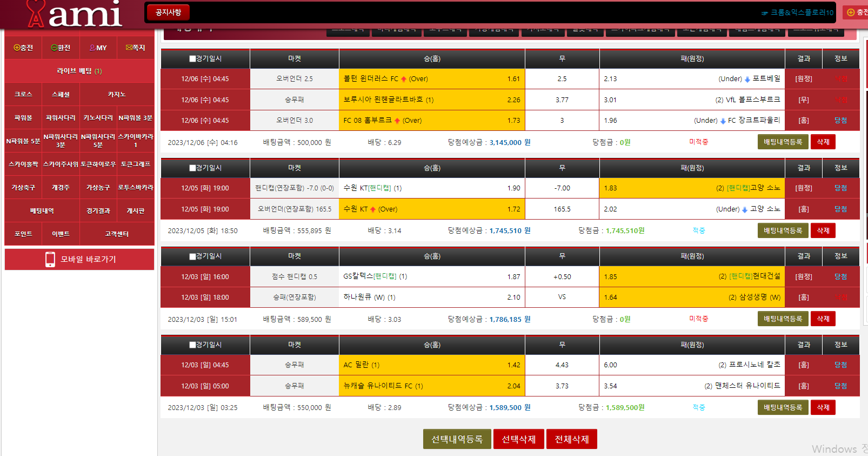Screen dimensions: 868x456
Task: Click 낙첨 info in the 하나원큐 row
Action: click(840, 298)
